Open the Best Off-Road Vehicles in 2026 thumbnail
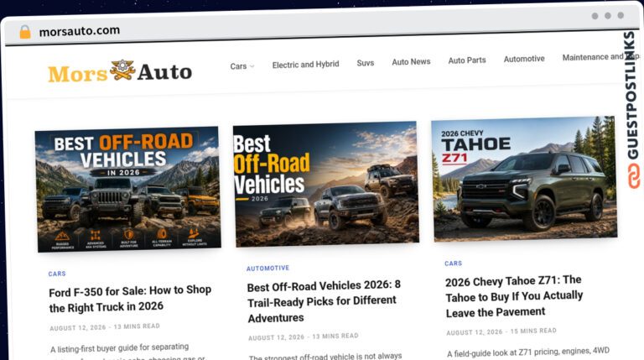Viewport: 644px width, 360px height. [x=128, y=190]
